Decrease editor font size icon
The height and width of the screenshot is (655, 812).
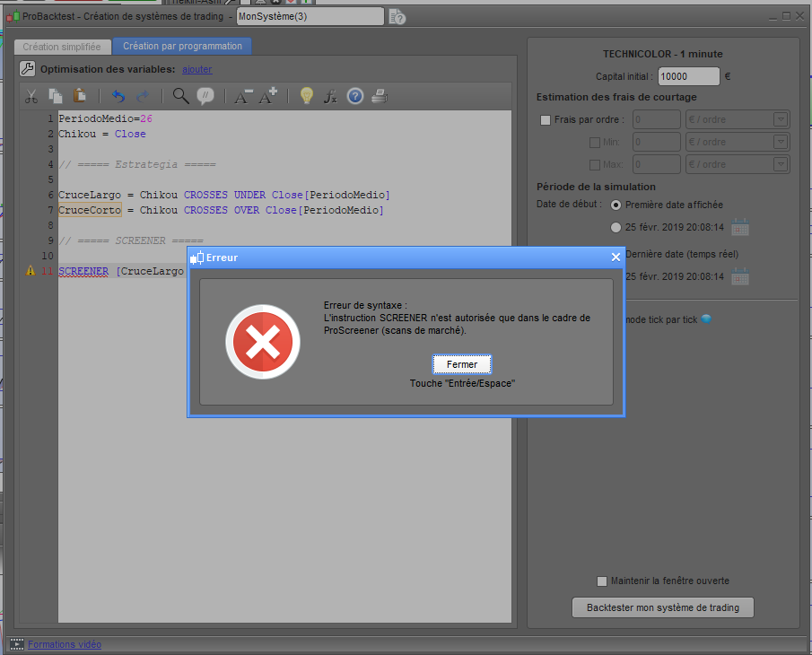243,96
